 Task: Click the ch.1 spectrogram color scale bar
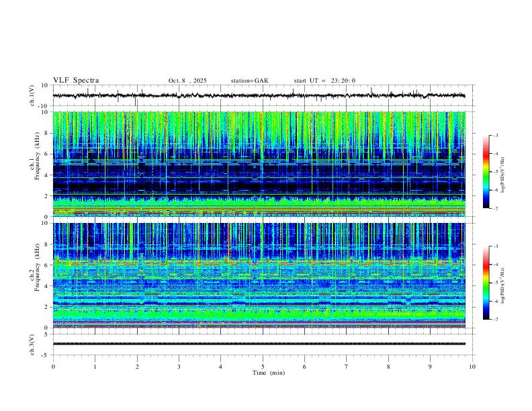[x=486, y=172]
